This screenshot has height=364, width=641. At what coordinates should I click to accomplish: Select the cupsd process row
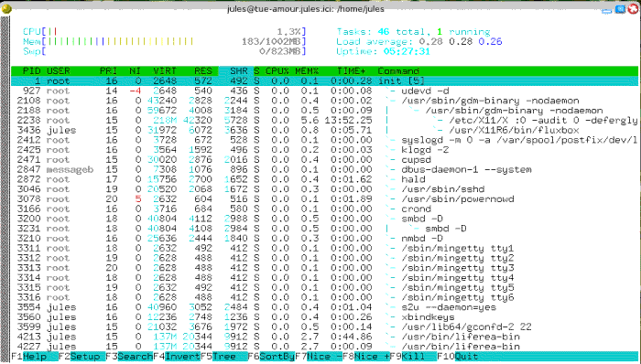click(x=324, y=159)
